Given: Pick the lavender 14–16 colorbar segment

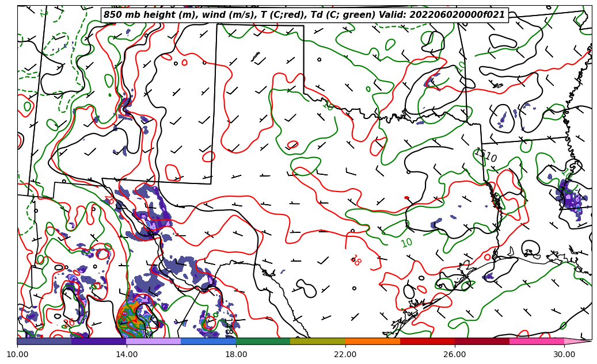Looking at the screenshot, I should [x=153, y=342].
